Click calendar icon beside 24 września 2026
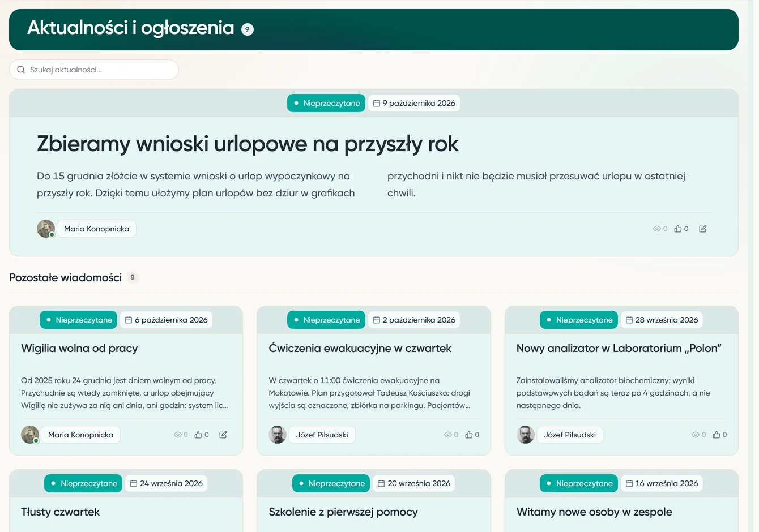 [134, 483]
